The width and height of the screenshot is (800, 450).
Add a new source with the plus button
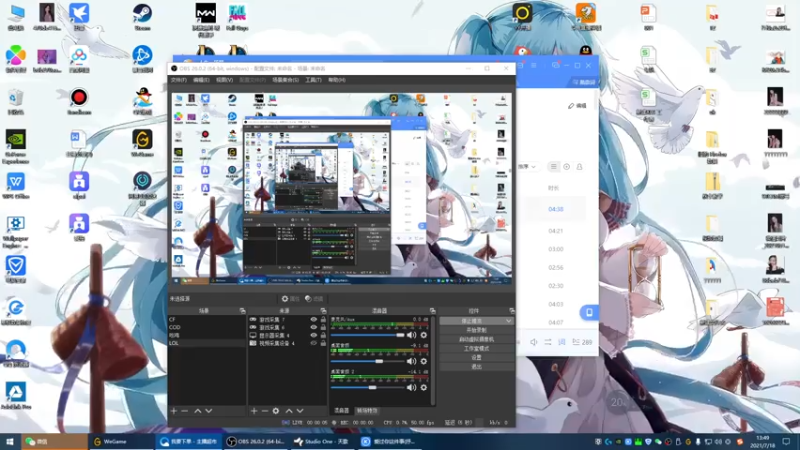[254, 411]
